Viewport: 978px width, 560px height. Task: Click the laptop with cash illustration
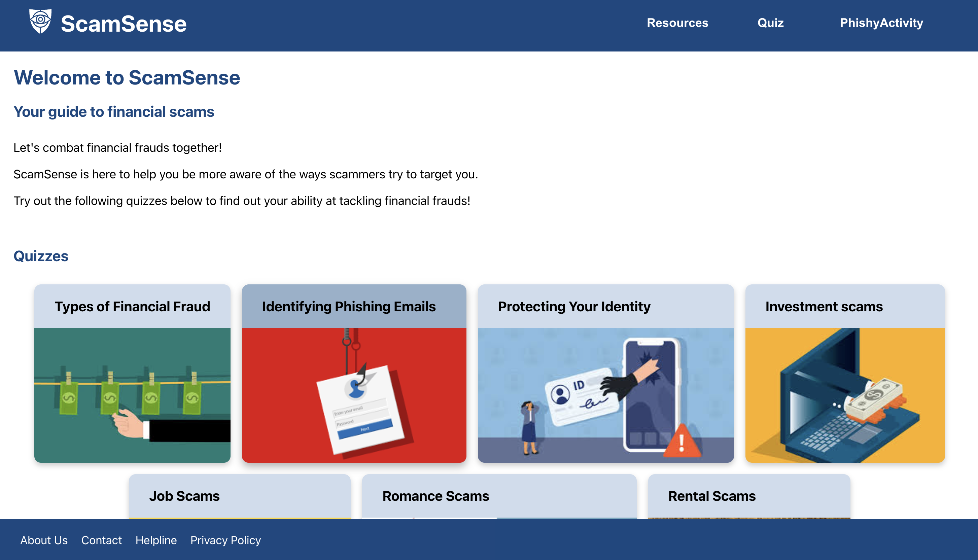(844, 395)
